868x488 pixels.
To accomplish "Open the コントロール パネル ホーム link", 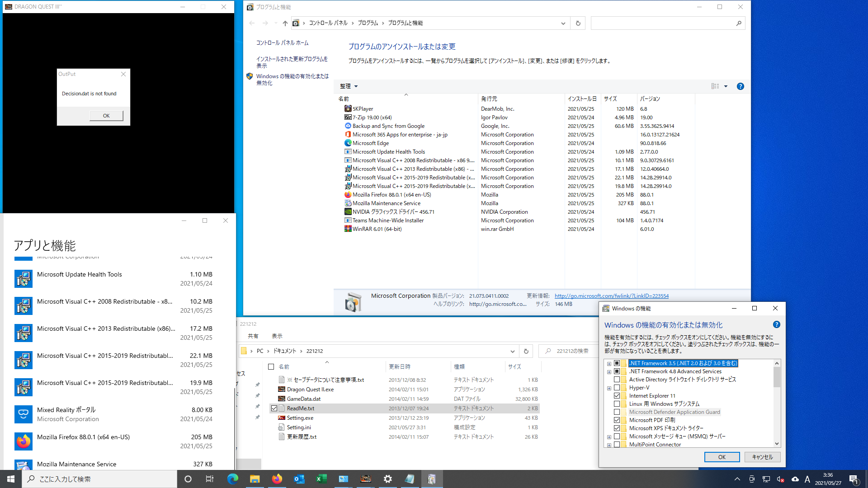I will (x=283, y=43).
